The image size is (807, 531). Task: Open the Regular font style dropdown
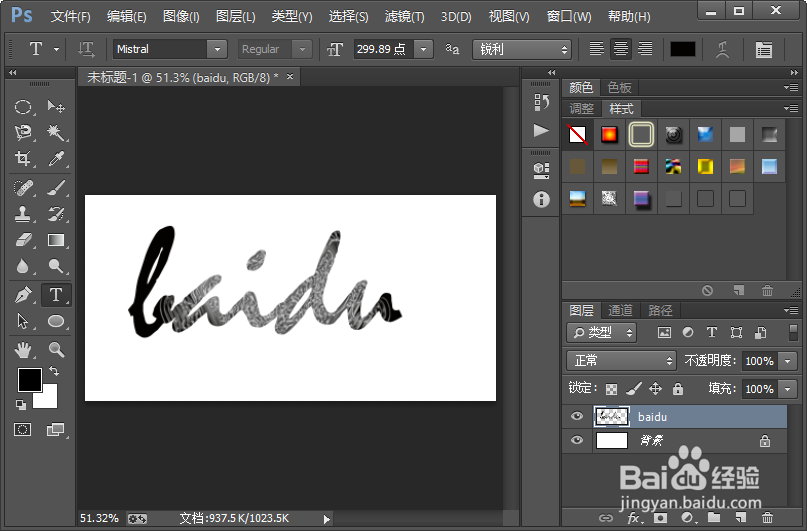tap(302, 49)
